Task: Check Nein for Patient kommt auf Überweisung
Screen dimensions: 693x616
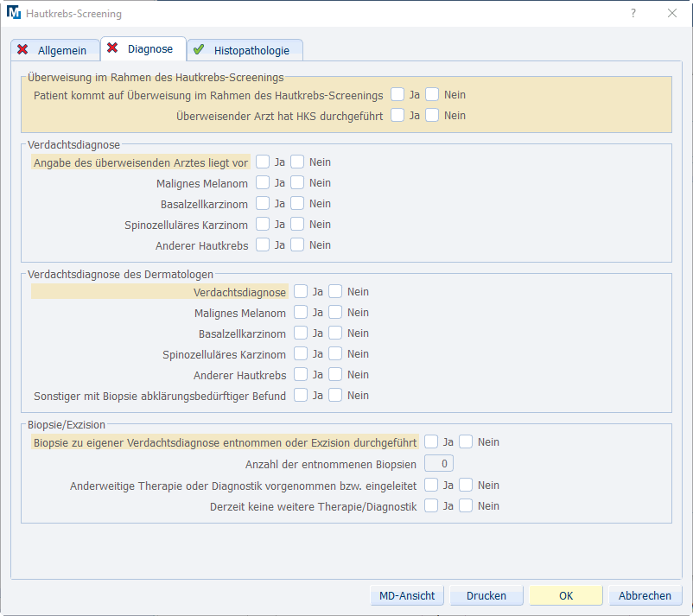Action: pyautogui.click(x=432, y=94)
